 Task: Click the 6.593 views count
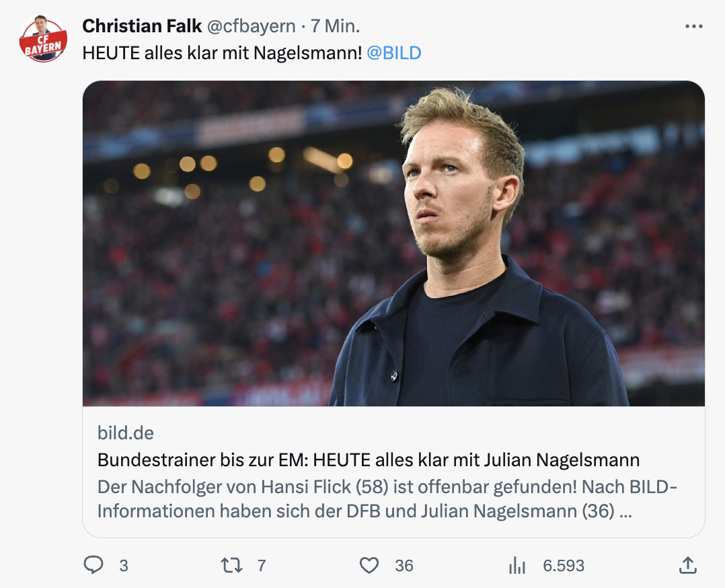(x=564, y=566)
